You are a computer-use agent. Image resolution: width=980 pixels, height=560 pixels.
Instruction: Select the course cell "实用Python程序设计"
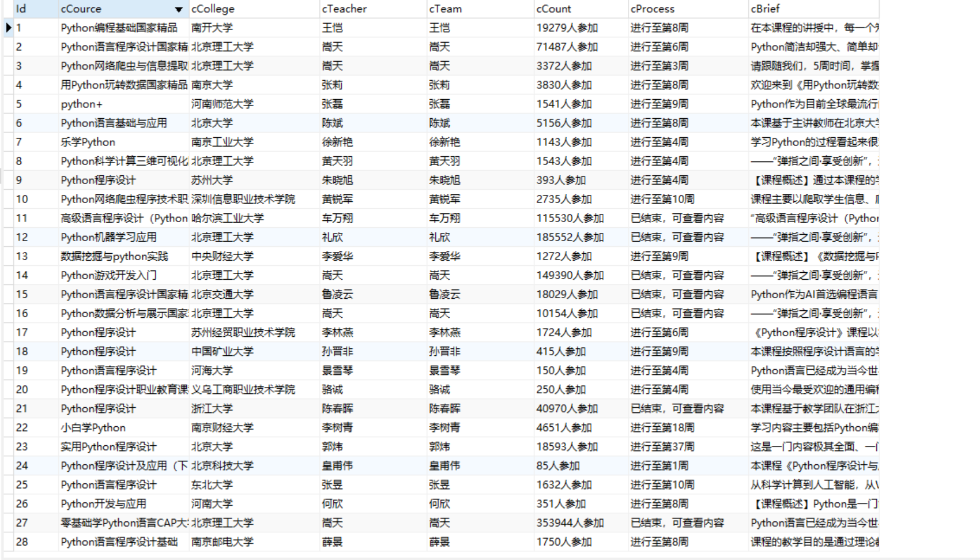123,446
